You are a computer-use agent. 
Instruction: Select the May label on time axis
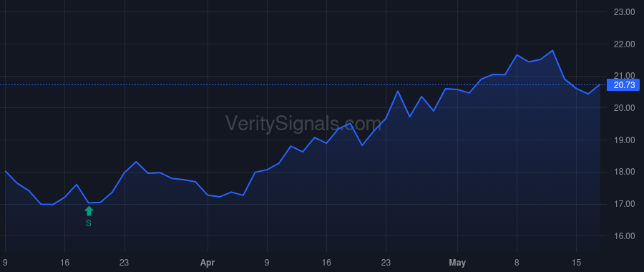(x=457, y=263)
